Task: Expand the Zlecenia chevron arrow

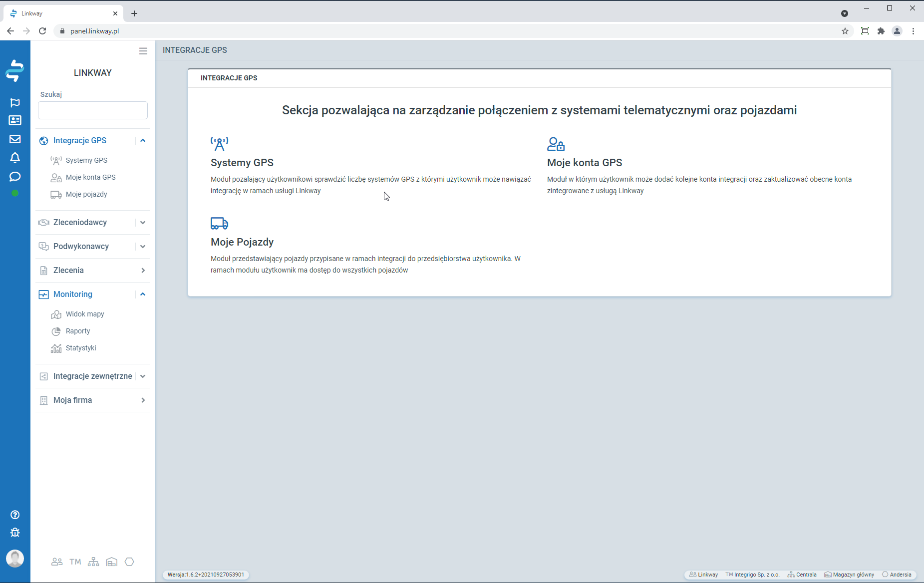Action: (143, 271)
